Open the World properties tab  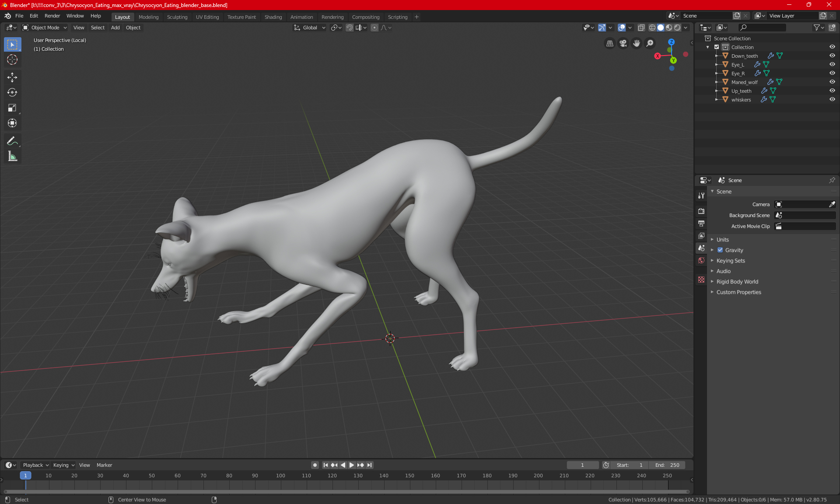point(701,260)
